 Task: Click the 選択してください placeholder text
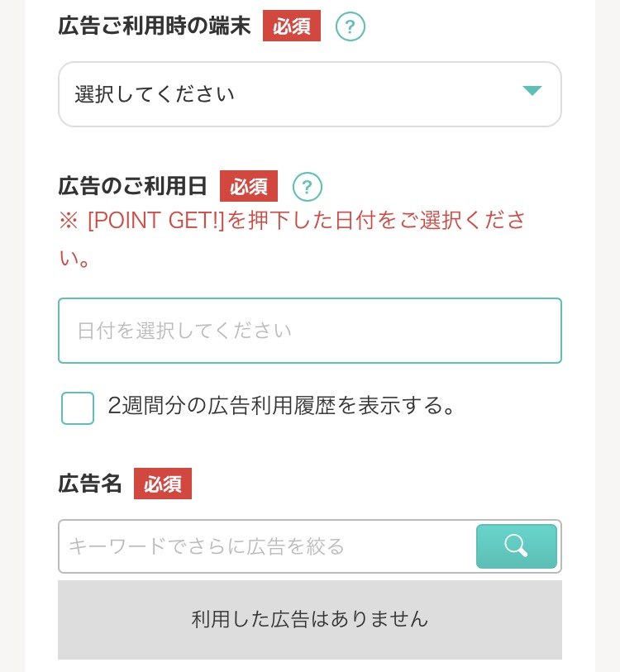(155, 94)
